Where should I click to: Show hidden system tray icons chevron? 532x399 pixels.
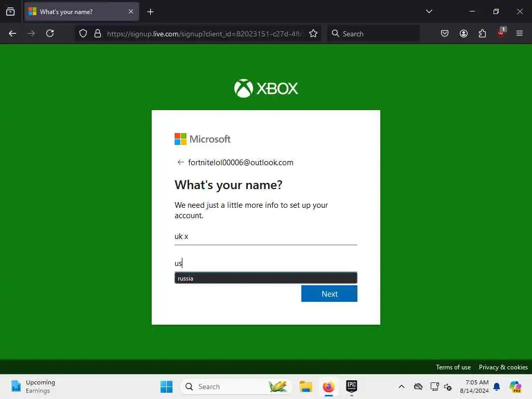point(402,387)
